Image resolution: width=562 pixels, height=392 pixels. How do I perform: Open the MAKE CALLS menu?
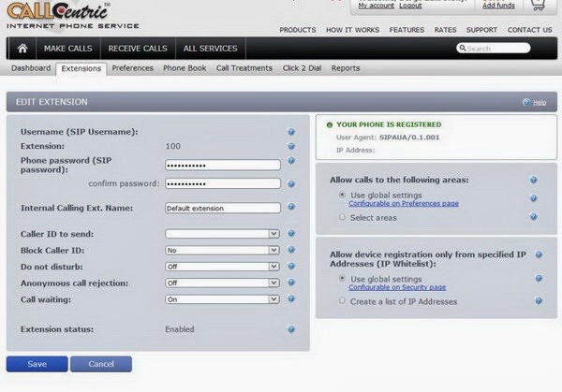point(68,49)
